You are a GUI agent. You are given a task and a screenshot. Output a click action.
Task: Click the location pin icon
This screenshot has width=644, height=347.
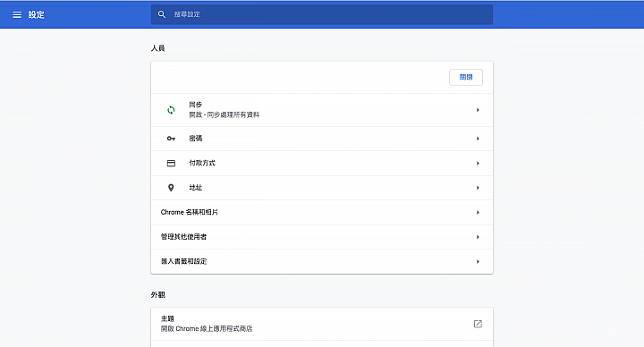pyautogui.click(x=171, y=188)
